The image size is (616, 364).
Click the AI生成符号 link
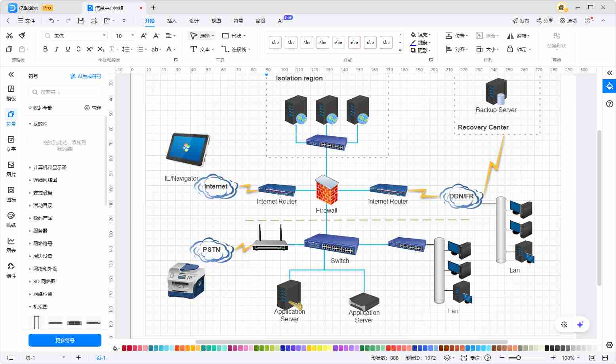86,76
